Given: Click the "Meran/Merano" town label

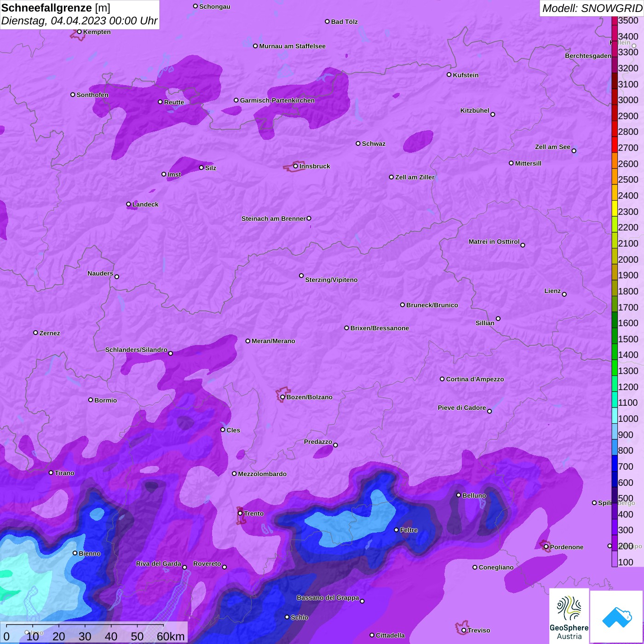Looking at the screenshot, I should click(273, 341).
